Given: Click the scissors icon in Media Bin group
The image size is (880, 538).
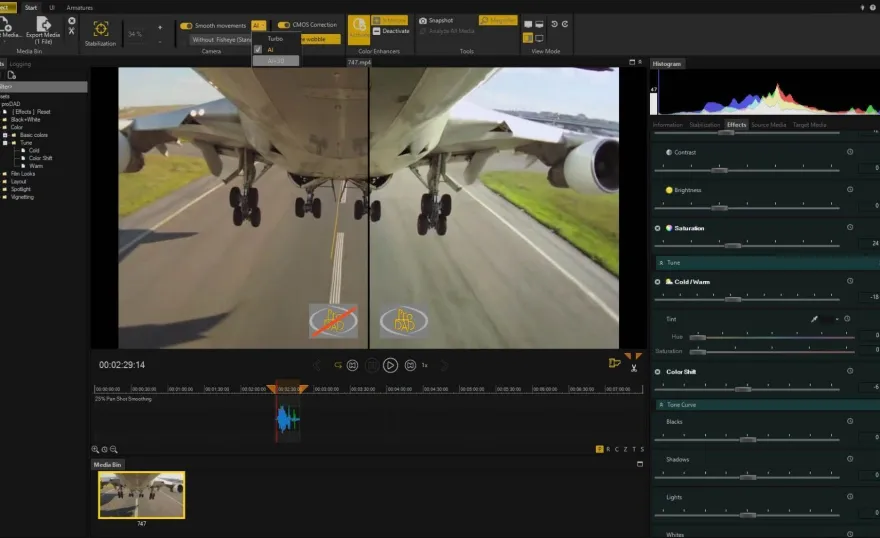Looking at the screenshot, I should [x=71, y=31].
